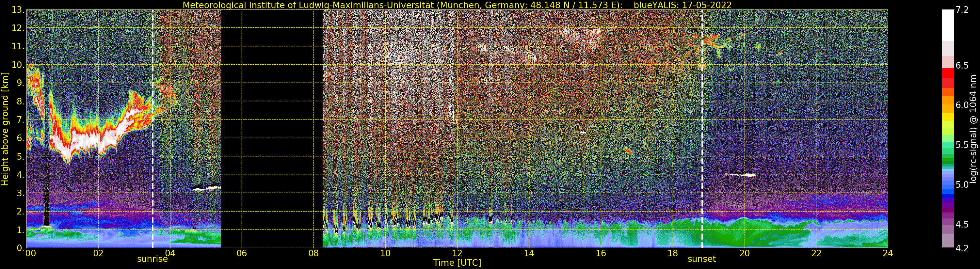Viewport: 980px width, 269px height.
Task: Click the 5.5 value on the colorbar
Action: point(962,145)
